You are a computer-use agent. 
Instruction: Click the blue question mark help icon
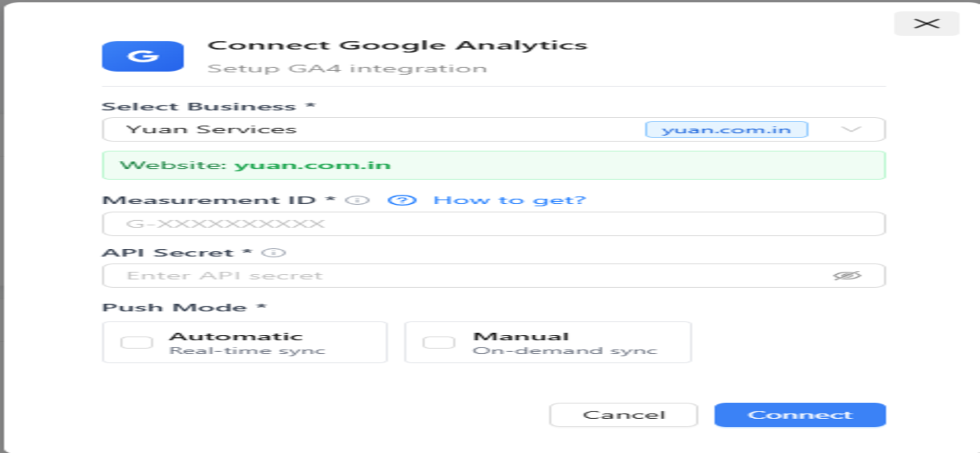point(402,200)
